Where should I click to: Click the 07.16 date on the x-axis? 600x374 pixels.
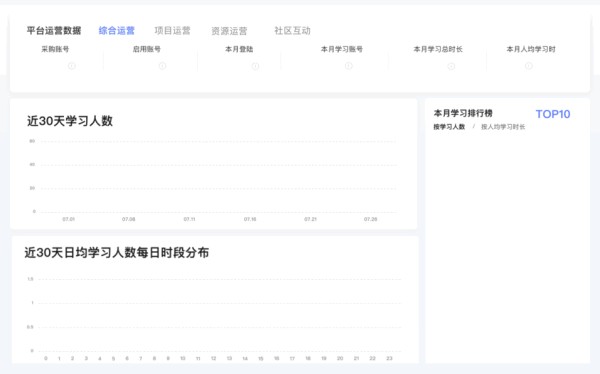coord(250,219)
